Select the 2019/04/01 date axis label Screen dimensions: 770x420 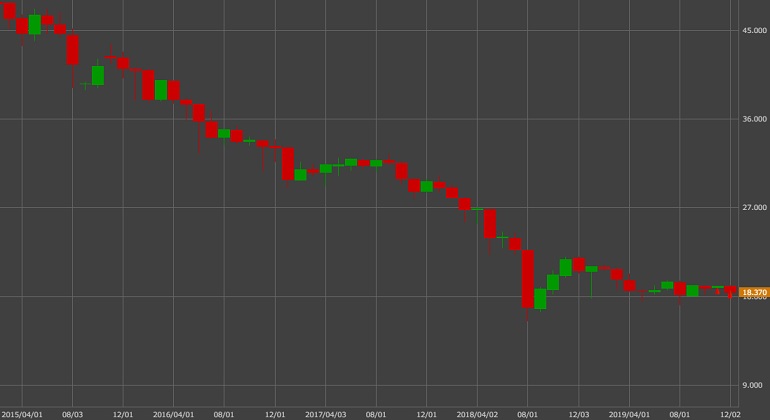[629, 415]
